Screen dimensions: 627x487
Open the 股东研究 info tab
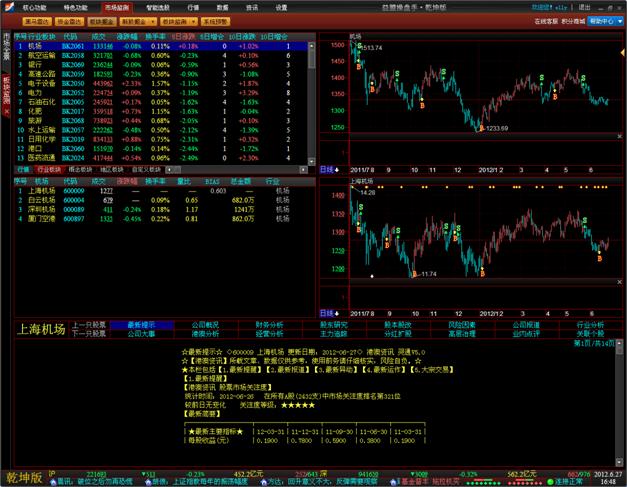(x=333, y=325)
